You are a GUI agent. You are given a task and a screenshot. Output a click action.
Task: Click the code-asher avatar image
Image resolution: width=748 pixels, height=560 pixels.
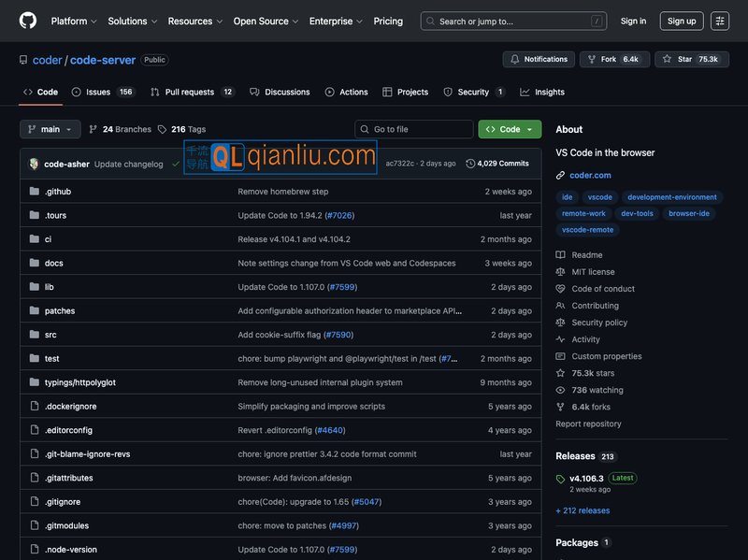click(34, 164)
